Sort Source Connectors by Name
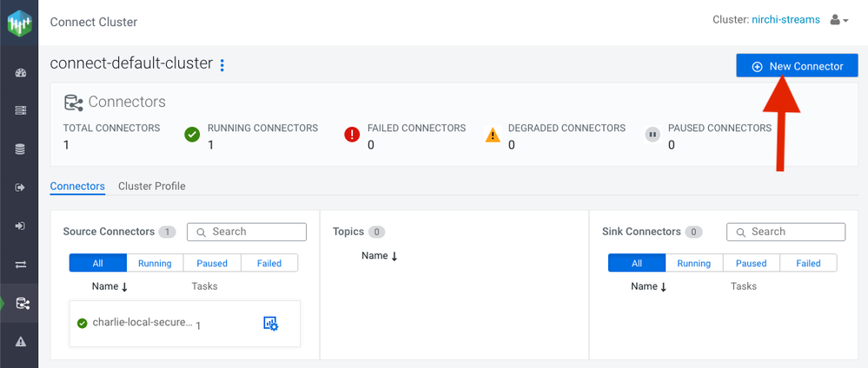This screenshot has width=868, height=368. click(x=110, y=286)
